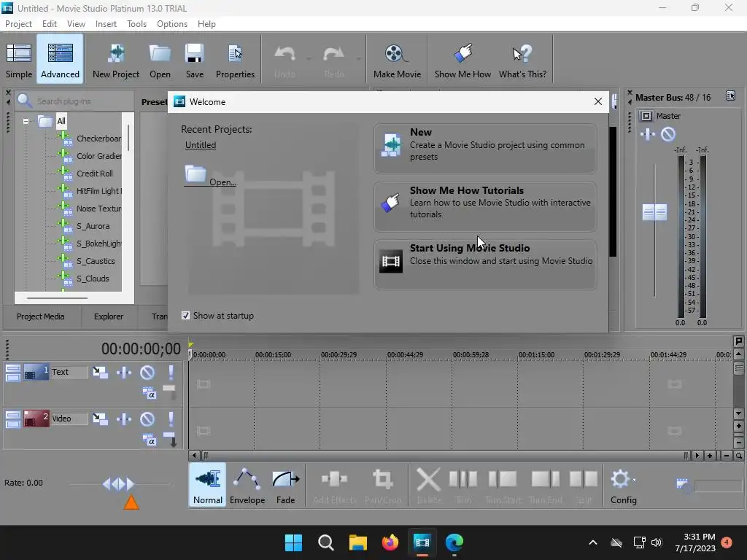Collapse the All plug-ins tree node

[26, 121]
